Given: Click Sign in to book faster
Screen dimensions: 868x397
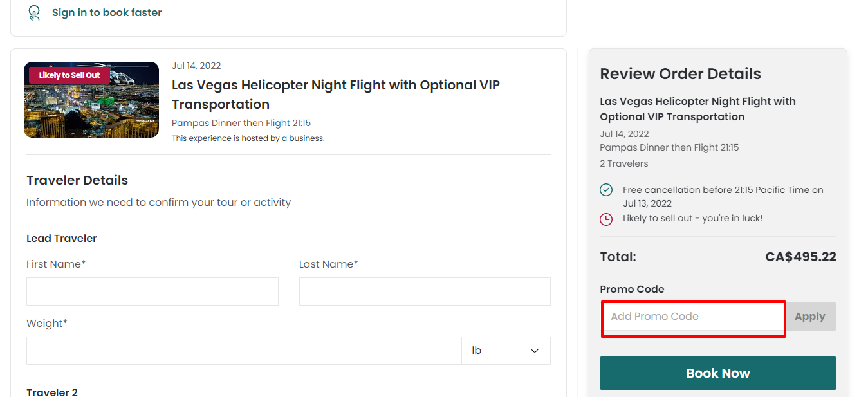Looking at the screenshot, I should pos(107,12).
